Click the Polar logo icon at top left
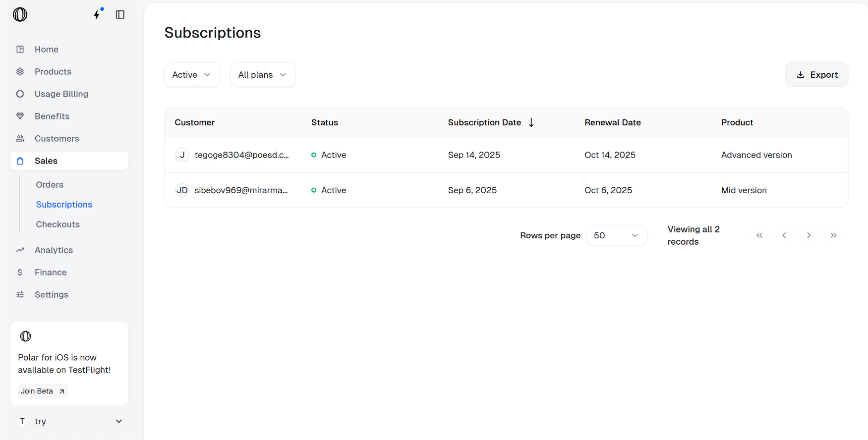 (20, 14)
